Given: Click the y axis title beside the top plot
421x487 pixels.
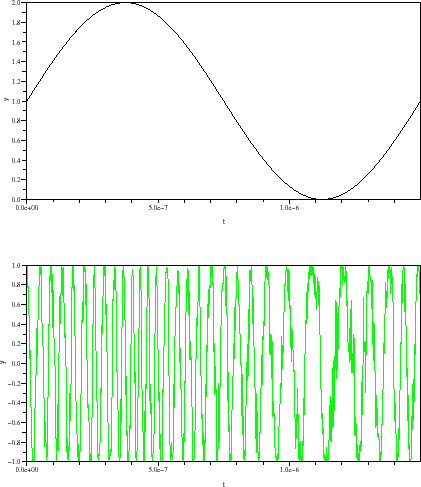Looking at the screenshot, I should click(5, 99).
